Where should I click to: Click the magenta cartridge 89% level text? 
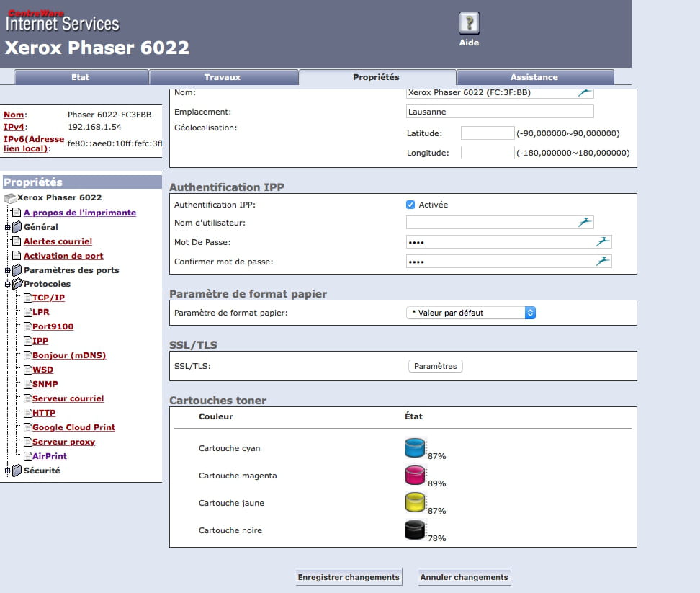[x=436, y=483]
